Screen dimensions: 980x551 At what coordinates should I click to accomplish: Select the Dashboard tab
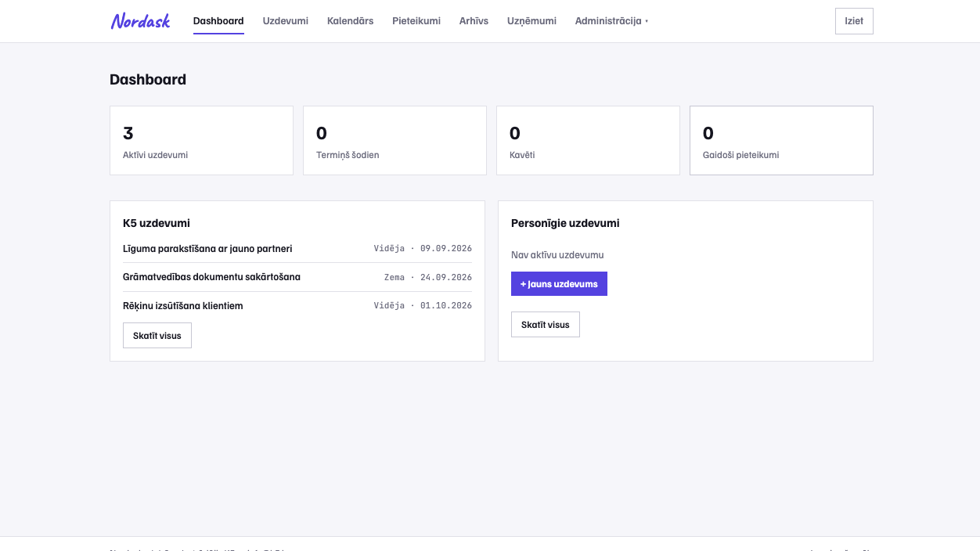[218, 21]
